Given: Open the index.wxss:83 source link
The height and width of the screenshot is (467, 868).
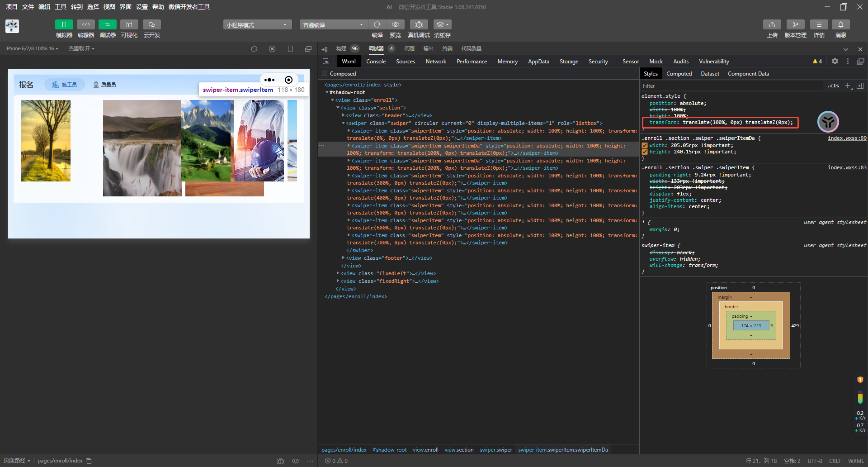Looking at the screenshot, I should [847, 167].
